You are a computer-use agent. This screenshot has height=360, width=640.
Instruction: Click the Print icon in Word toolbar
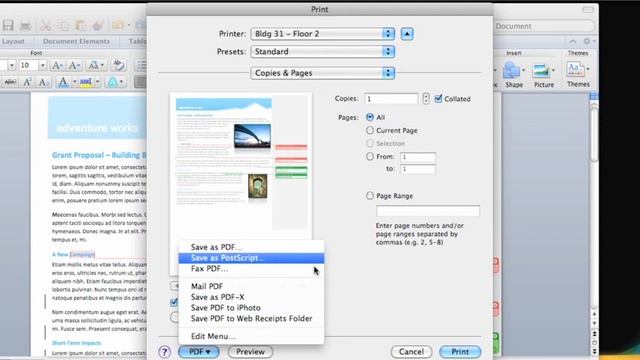(25, 26)
